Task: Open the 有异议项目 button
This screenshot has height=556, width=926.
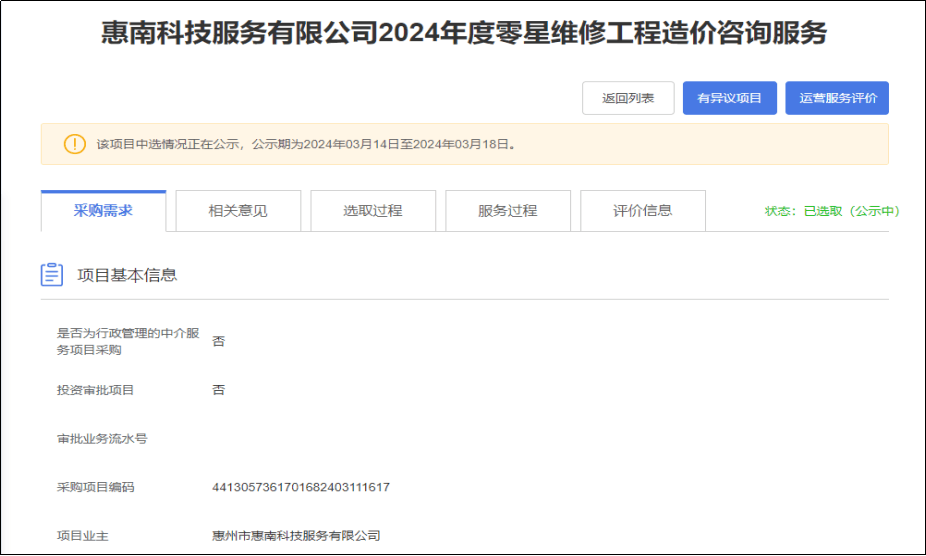Action: (729, 98)
